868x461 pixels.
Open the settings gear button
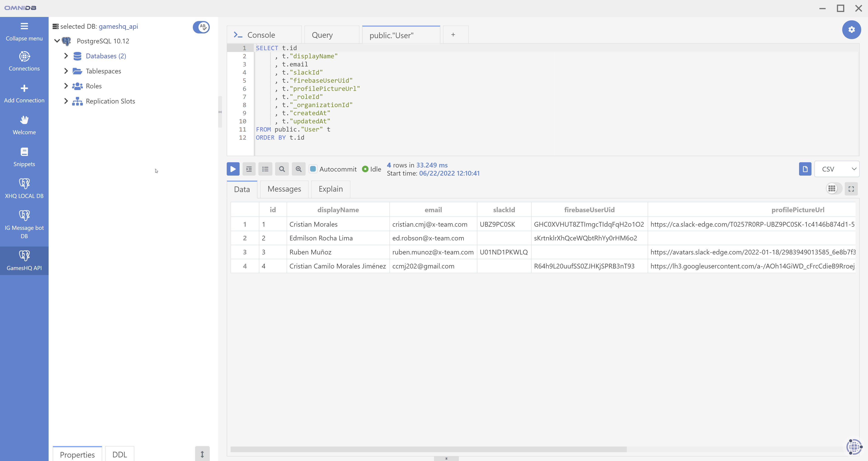pos(851,30)
